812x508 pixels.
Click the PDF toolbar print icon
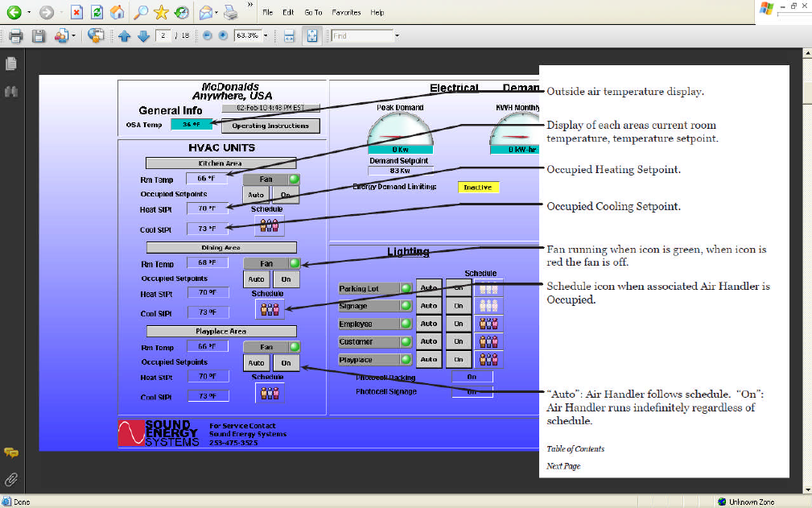(15, 36)
